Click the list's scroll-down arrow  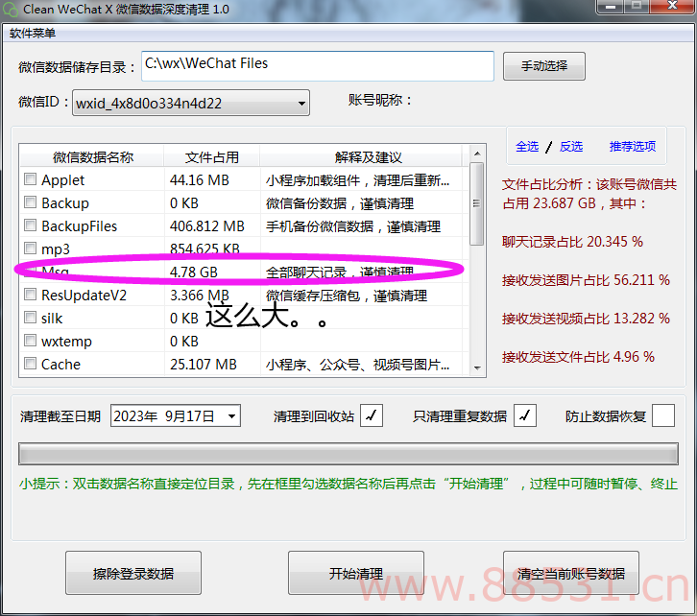tap(477, 366)
